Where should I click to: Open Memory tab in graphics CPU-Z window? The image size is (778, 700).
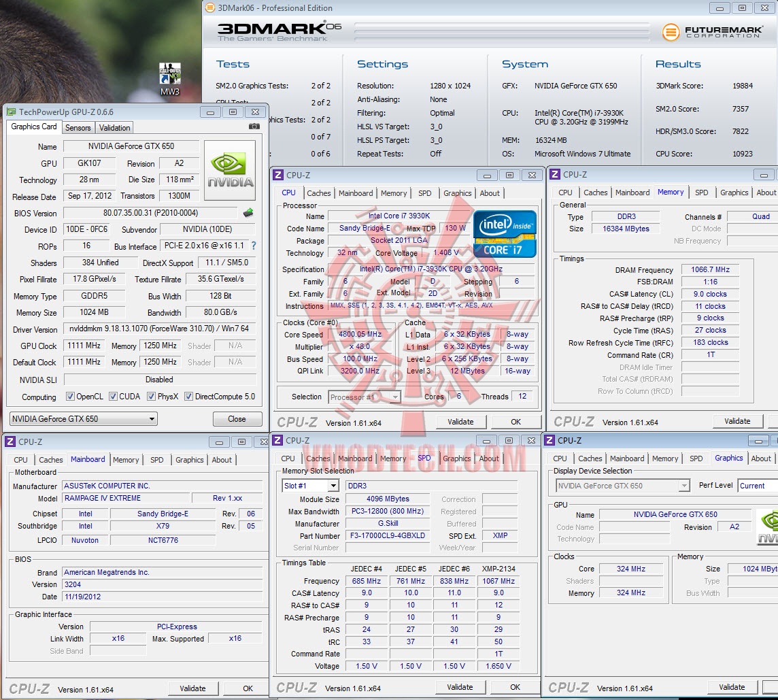click(x=665, y=459)
